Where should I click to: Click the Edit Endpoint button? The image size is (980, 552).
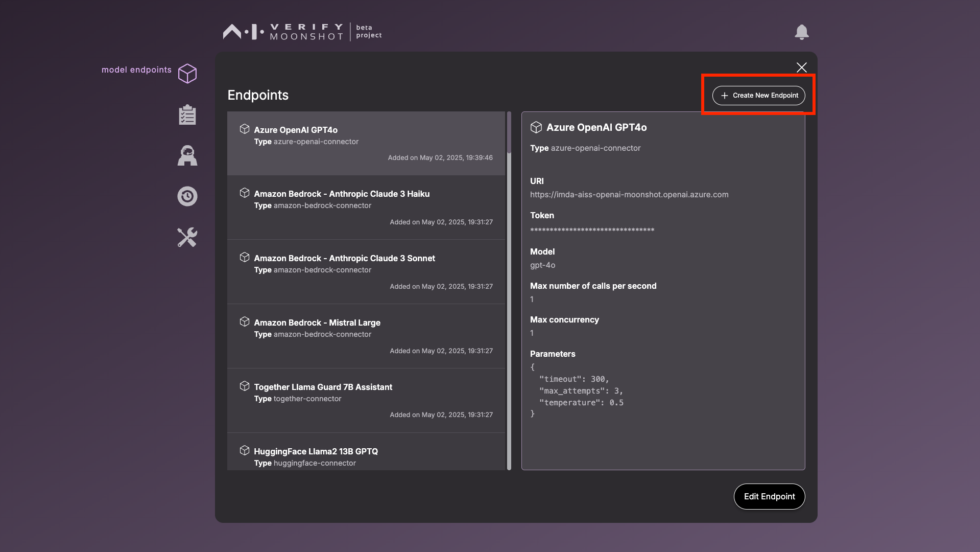pyautogui.click(x=769, y=496)
